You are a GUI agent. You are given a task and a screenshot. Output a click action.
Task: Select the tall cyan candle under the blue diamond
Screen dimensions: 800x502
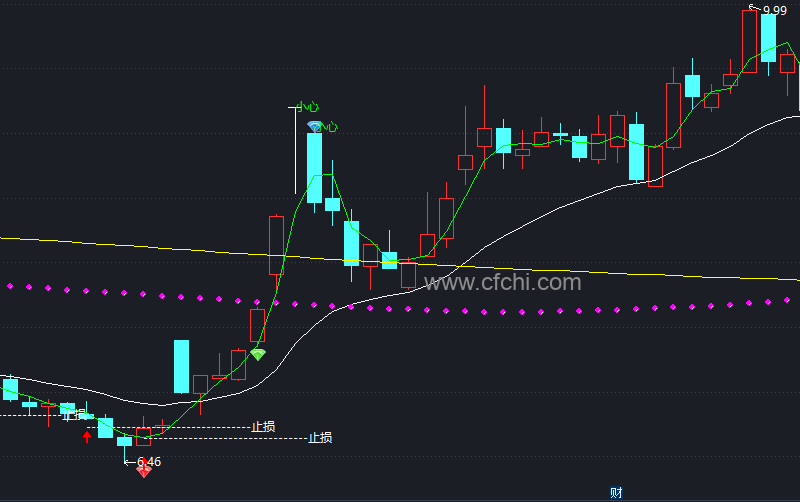[314, 168]
